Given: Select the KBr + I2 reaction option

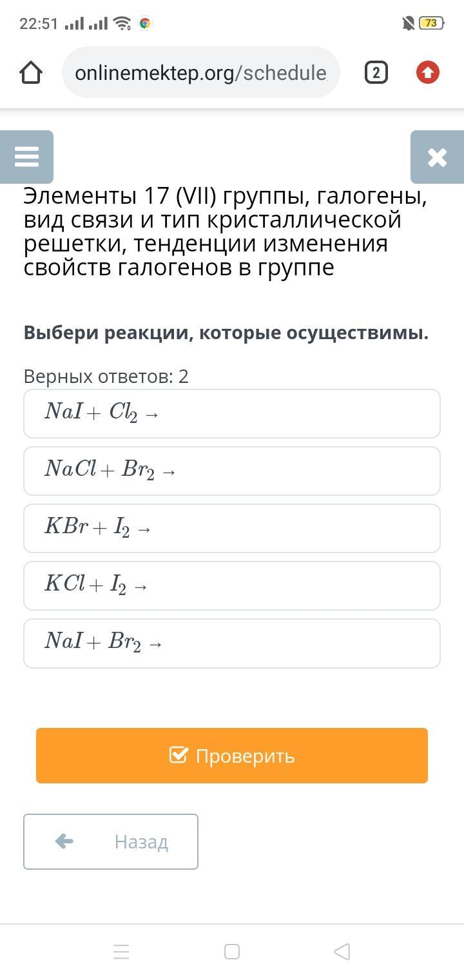Looking at the screenshot, I should point(232,528).
